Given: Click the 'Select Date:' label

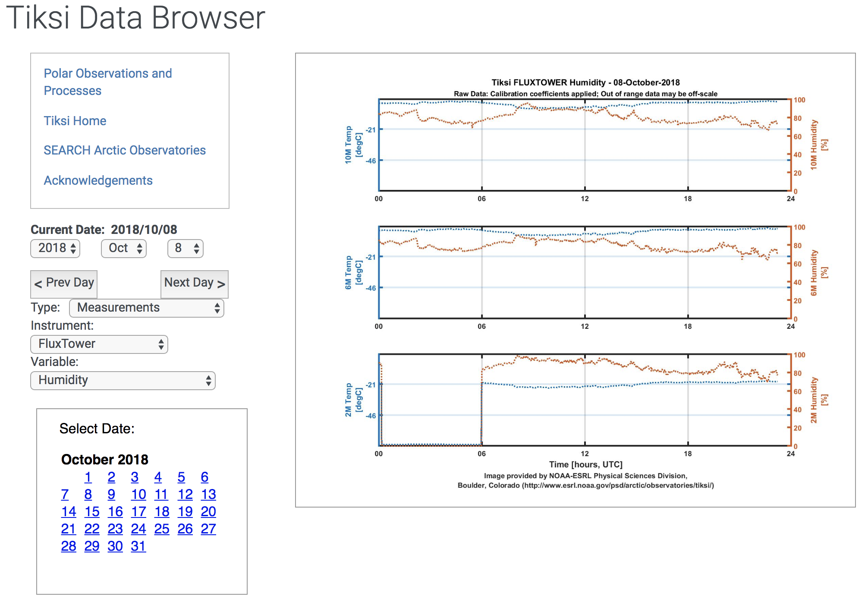Looking at the screenshot, I should click(97, 429).
